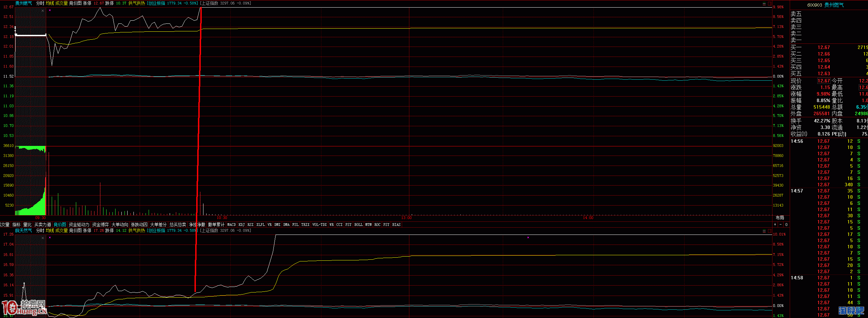Click the green list icon above top chart
868x318 pixels.
point(764,3)
